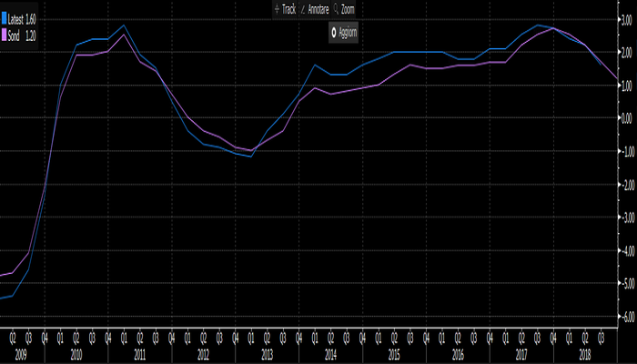Click the blue Latest series color swatch

[x=4, y=18]
